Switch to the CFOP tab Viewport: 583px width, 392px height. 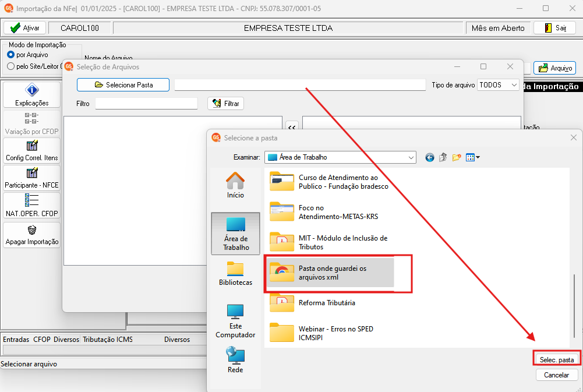point(42,340)
